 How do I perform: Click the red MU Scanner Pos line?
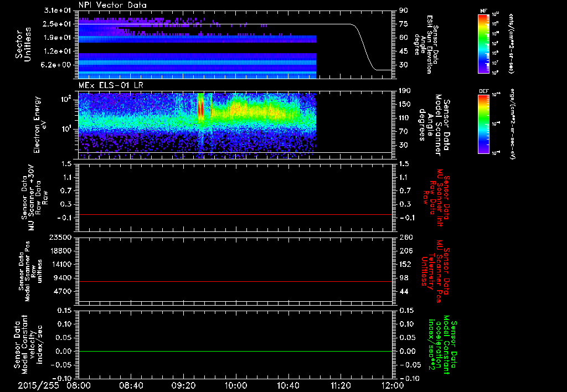point(235,281)
